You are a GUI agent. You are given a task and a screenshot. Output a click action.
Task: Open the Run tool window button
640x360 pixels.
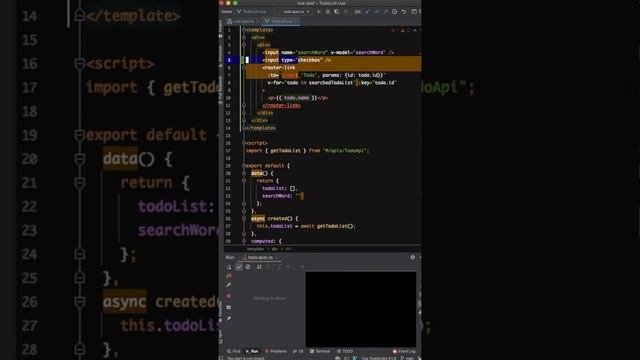pyautogui.click(x=252, y=351)
